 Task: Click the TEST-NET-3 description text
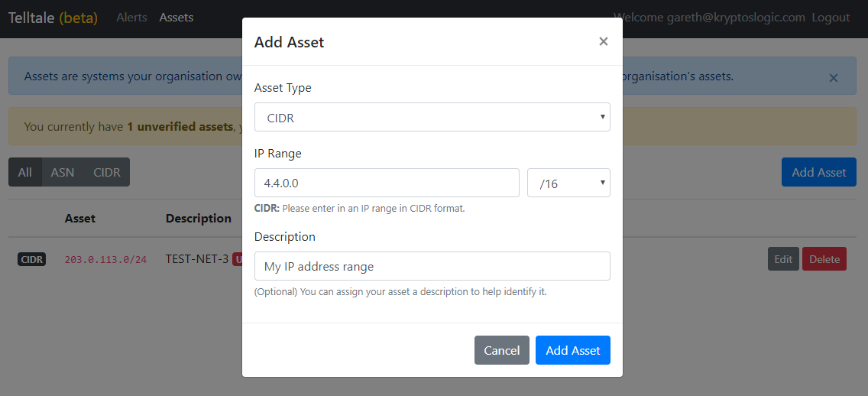[197, 258]
